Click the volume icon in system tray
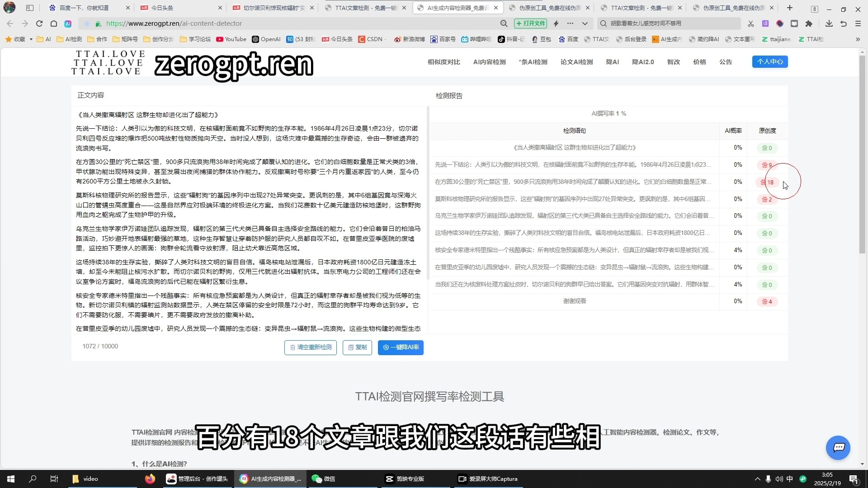 [779, 479]
